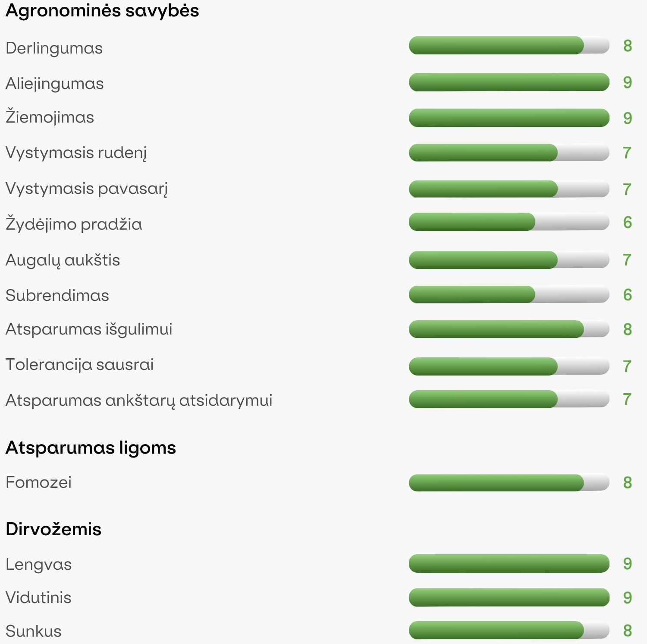Image resolution: width=647 pixels, height=644 pixels.
Task: Click score 6 beside Žydėjimo pradžia
Action: click(x=628, y=222)
